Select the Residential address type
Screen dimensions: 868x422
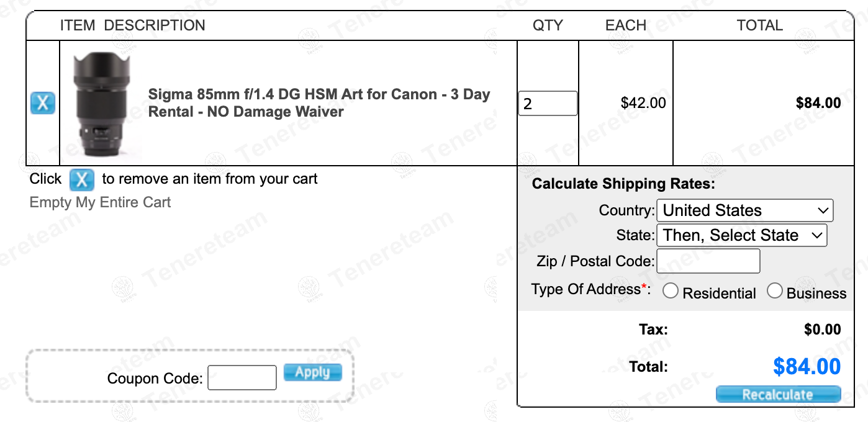click(671, 291)
